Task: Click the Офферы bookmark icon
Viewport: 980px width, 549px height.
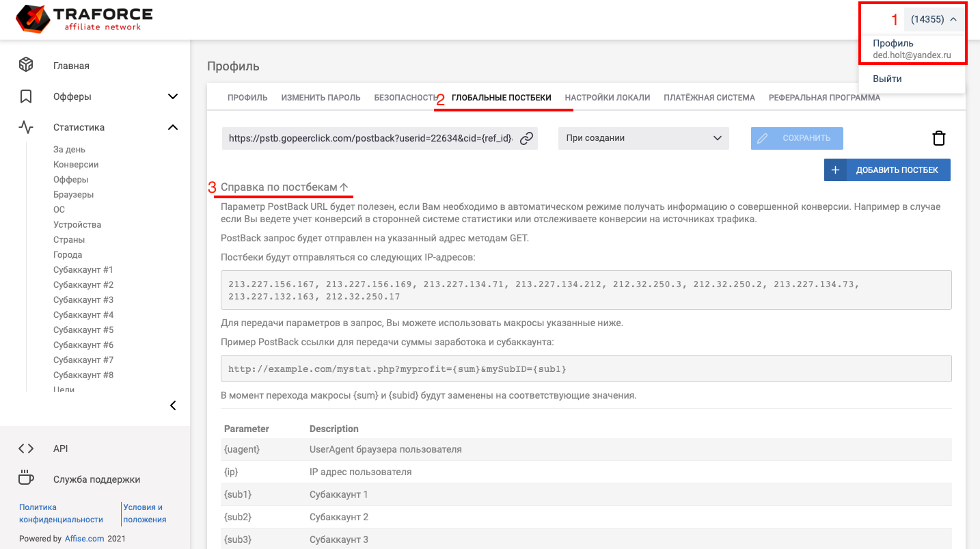Action: 26,96
